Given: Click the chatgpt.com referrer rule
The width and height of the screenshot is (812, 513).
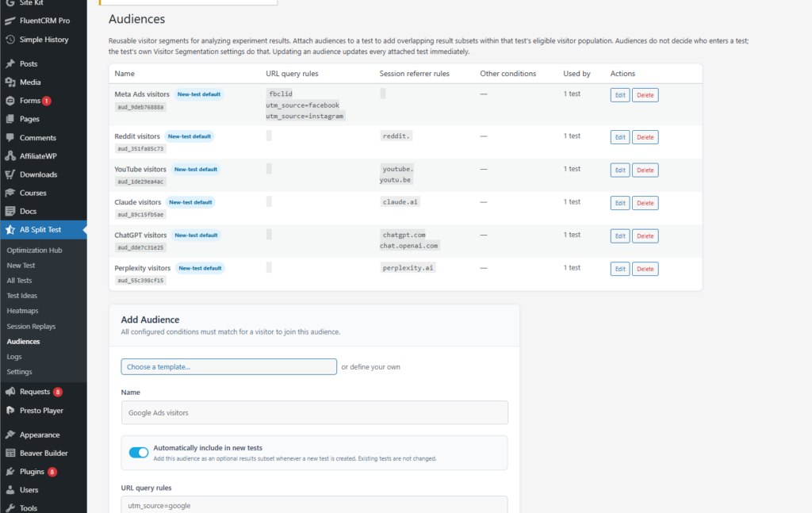Looking at the screenshot, I should 404,235.
